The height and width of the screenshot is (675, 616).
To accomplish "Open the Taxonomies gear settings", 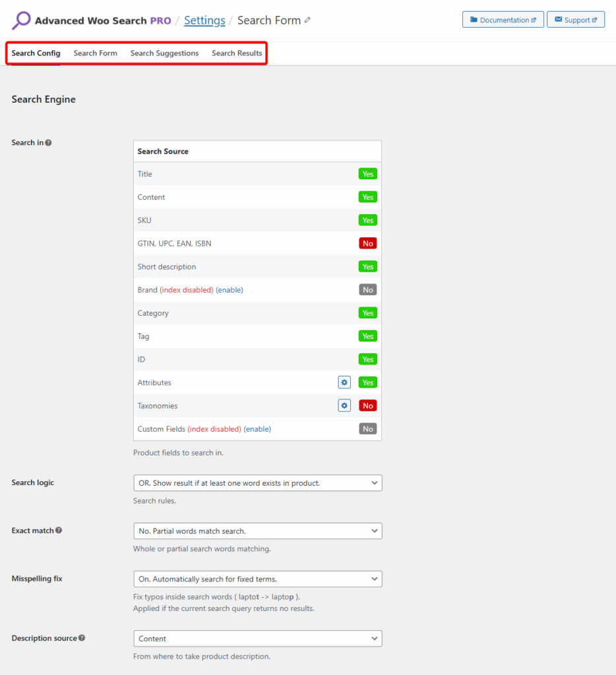I will [x=344, y=405].
